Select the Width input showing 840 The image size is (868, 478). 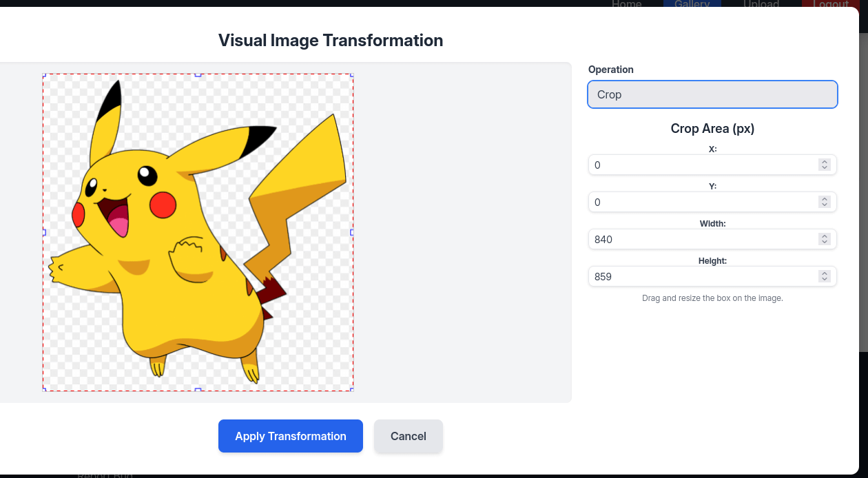703,239
